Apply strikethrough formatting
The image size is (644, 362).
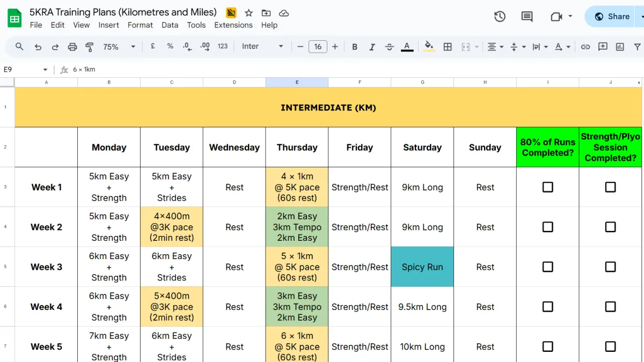coord(390,47)
